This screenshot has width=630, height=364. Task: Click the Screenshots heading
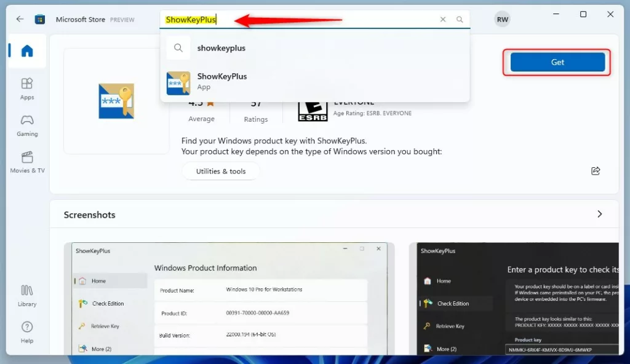(90, 215)
